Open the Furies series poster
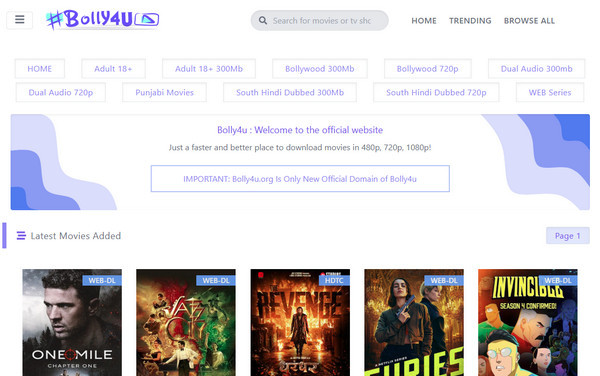The width and height of the screenshot is (600, 376). pyautogui.click(x=414, y=322)
